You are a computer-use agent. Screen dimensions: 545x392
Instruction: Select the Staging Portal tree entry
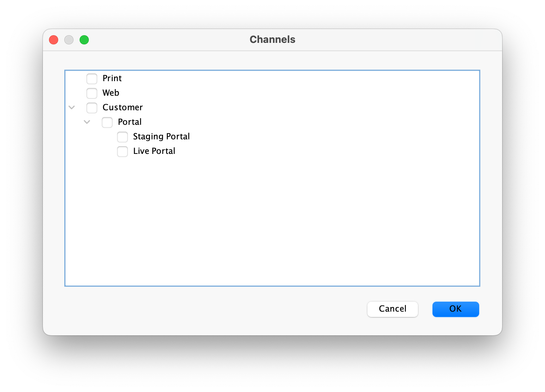tap(161, 136)
